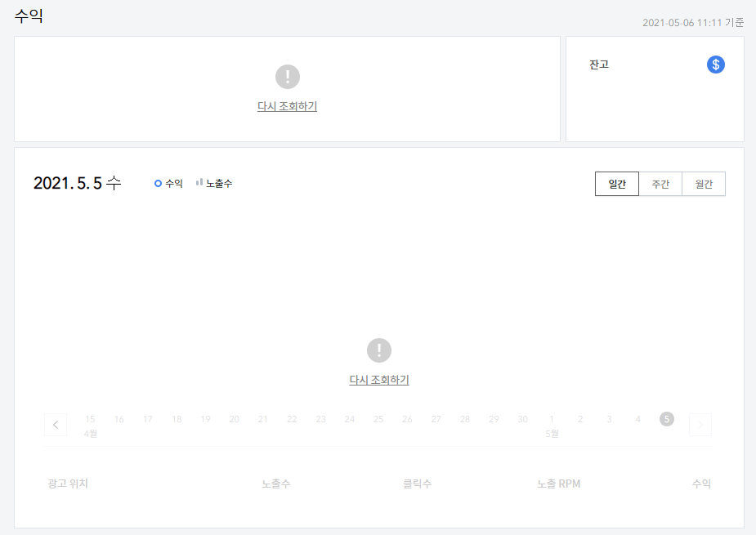The height and width of the screenshot is (535, 756).
Task: Select date 21 in the date strip
Action: (263, 419)
